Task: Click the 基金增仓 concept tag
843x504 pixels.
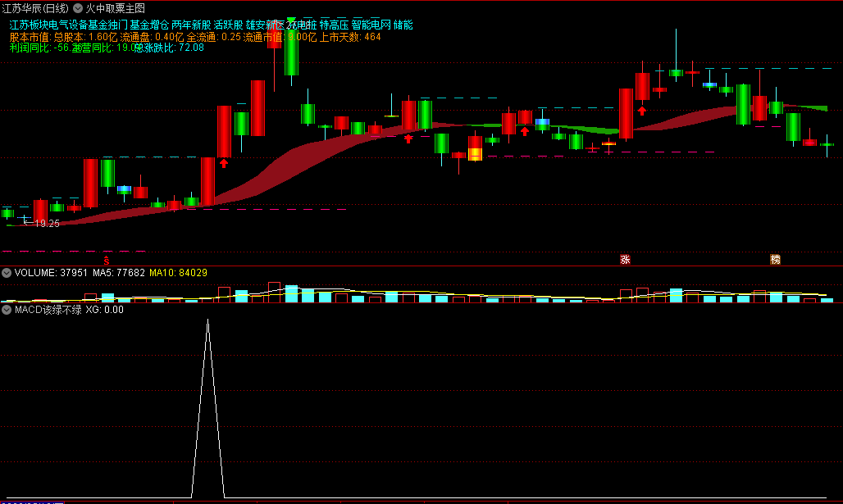Action: point(149,25)
